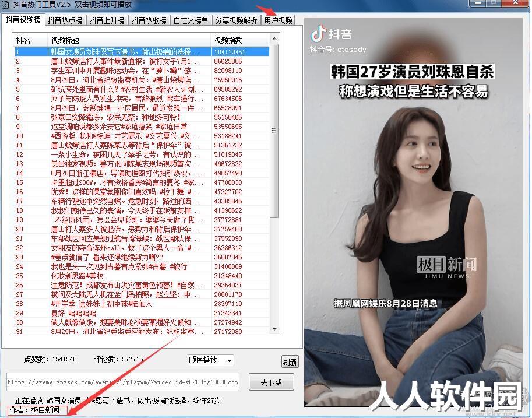Select row 28 #开学季 送妹妹上初中

click(x=142, y=304)
